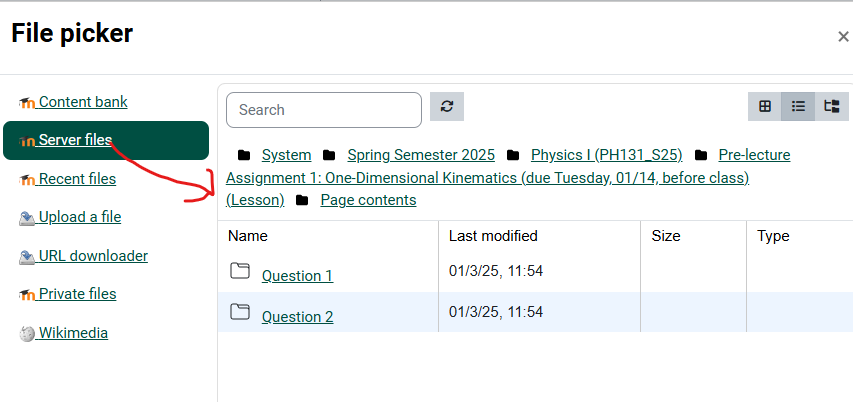Screen dimensions: 853x402
Task: Open the Content bank repository
Action: (x=82, y=102)
